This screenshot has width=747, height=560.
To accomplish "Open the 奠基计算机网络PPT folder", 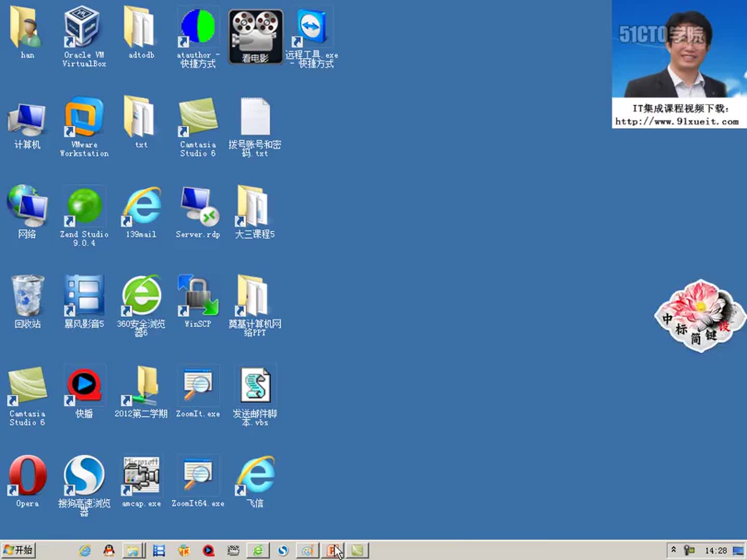I will 255,306.
